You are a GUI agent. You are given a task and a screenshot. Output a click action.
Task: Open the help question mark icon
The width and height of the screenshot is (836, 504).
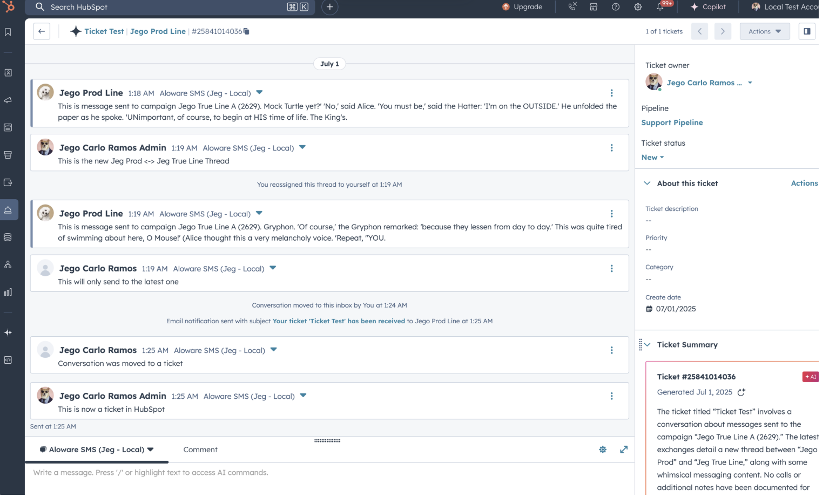(x=616, y=7)
